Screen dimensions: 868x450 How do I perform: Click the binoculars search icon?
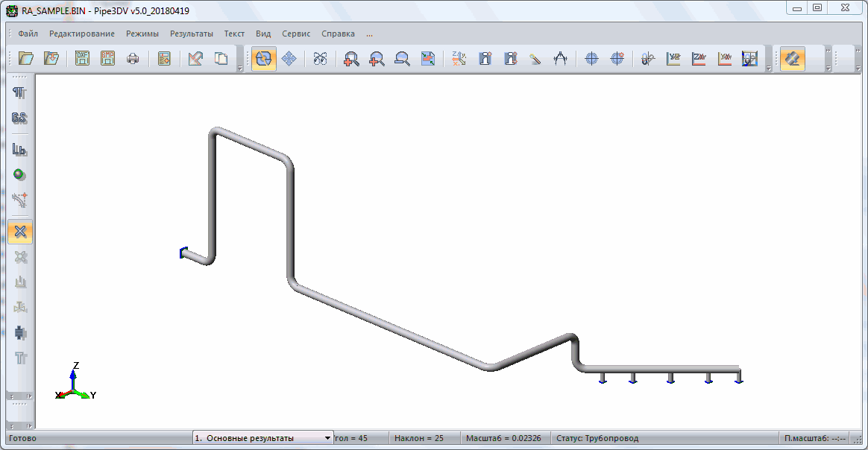point(320,59)
